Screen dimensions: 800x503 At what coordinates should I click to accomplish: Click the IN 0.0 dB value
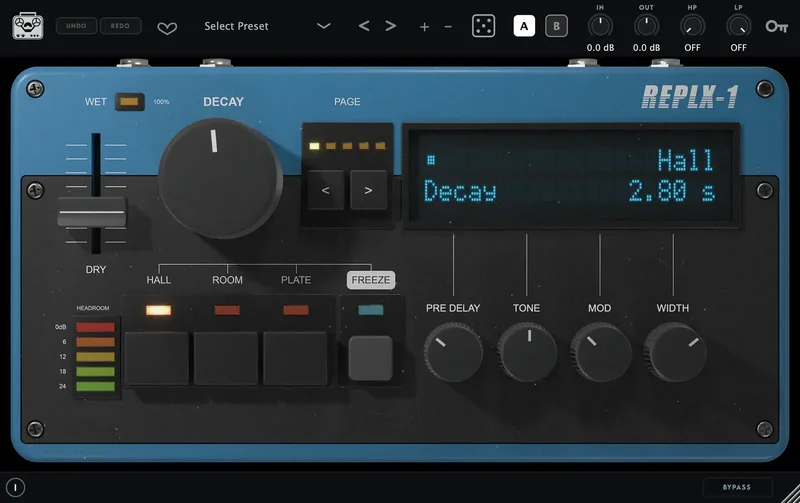pyautogui.click(x=600, y=47)
